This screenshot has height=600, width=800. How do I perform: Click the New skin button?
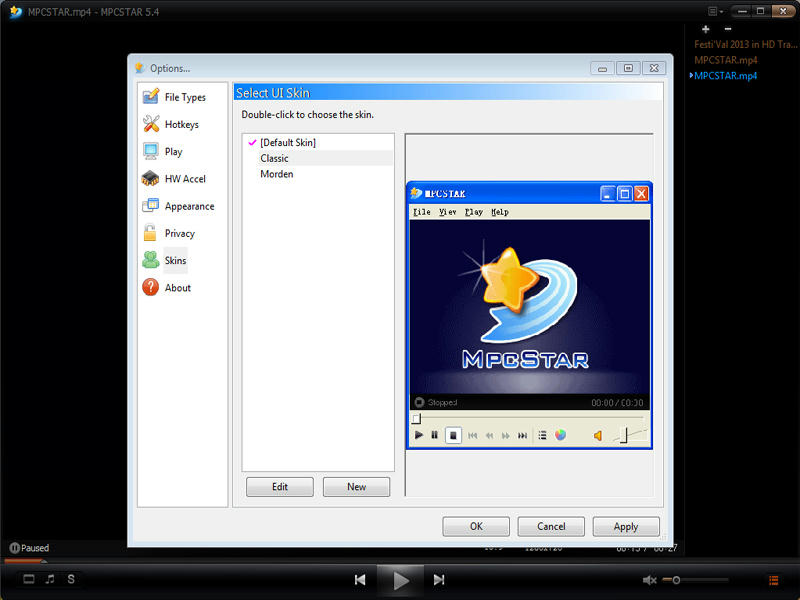356,487
